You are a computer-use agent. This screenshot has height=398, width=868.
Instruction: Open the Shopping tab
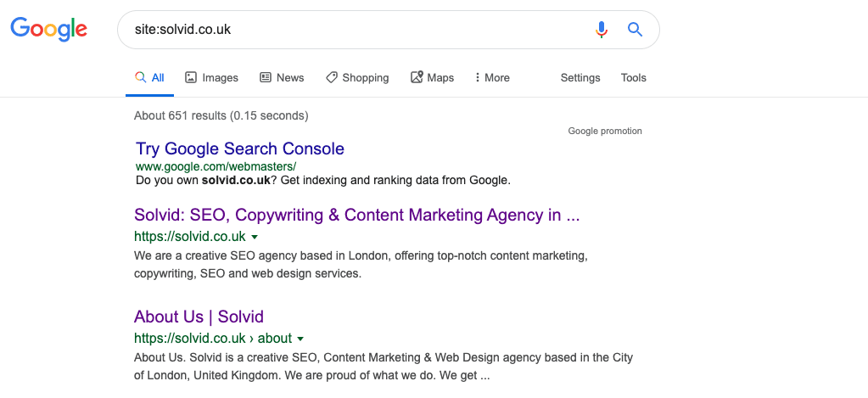357,77
